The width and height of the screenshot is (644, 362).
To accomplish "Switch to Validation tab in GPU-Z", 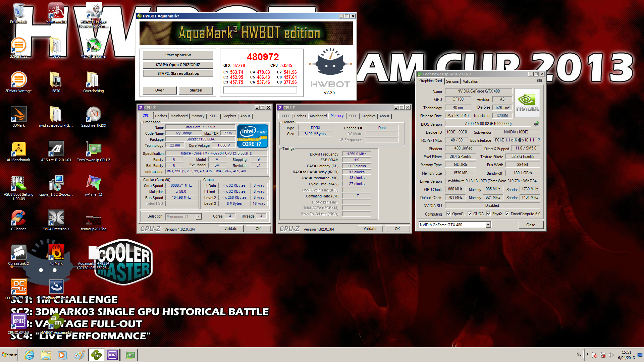I will (x=470, y=81).
